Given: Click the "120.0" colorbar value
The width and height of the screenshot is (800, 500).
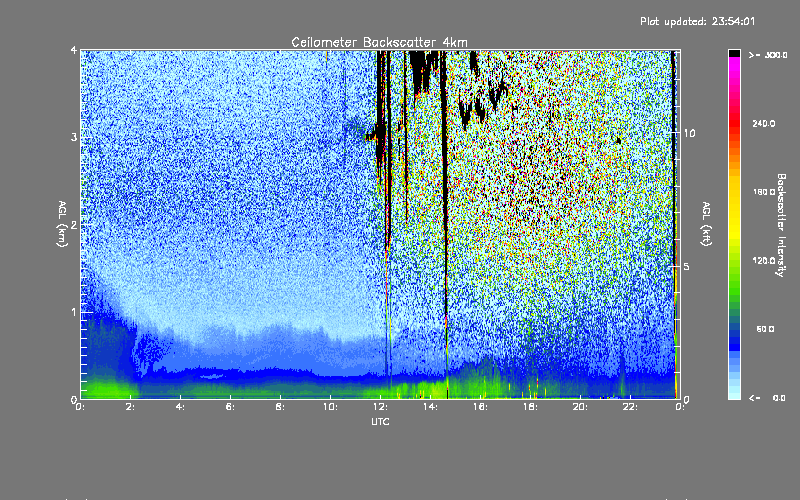Looking at the screenshot, I should click(x=764, y=261).
